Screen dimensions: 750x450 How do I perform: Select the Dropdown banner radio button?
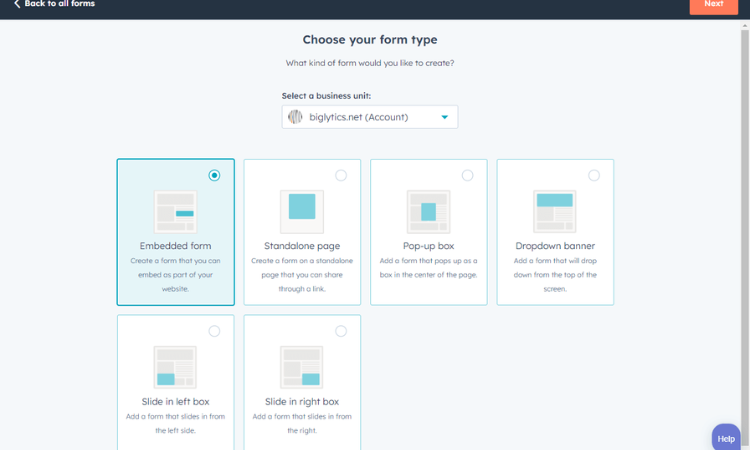[x=594, y=176]
